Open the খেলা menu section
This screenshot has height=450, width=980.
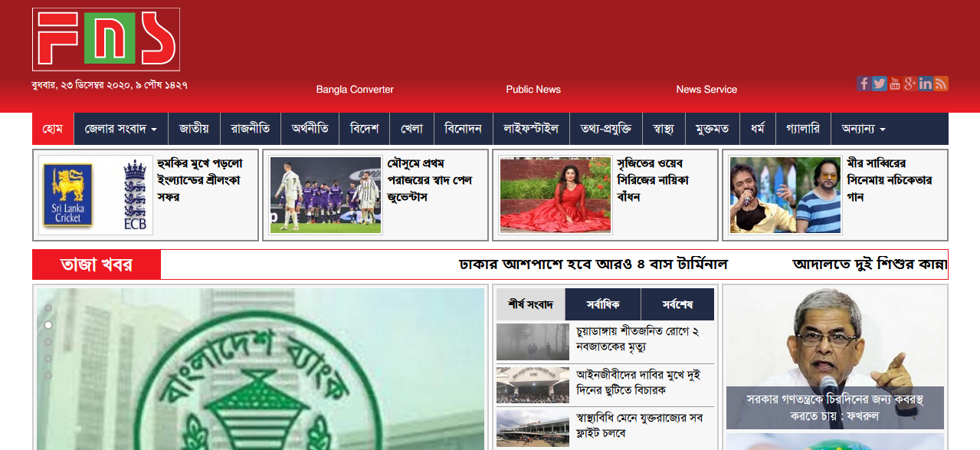point(412,129)
